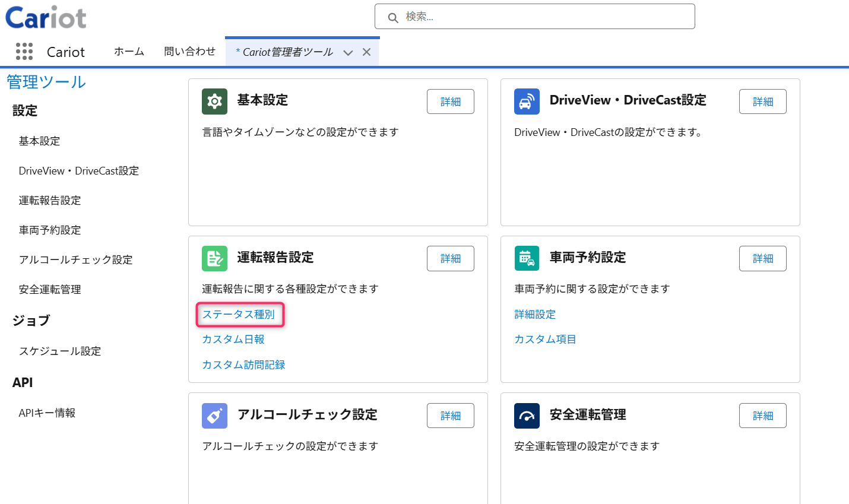
Task: Click the アルコールチェック設定 card title
Action: tap(308, 414)
